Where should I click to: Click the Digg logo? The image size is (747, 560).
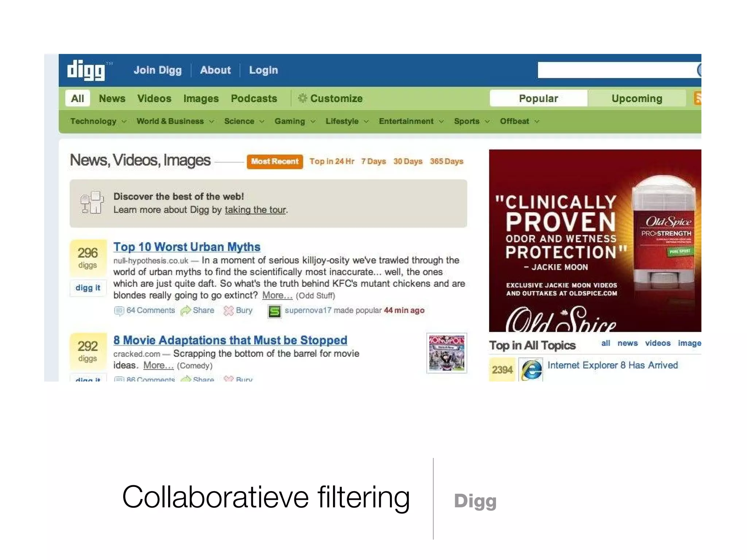coord(86,70)
